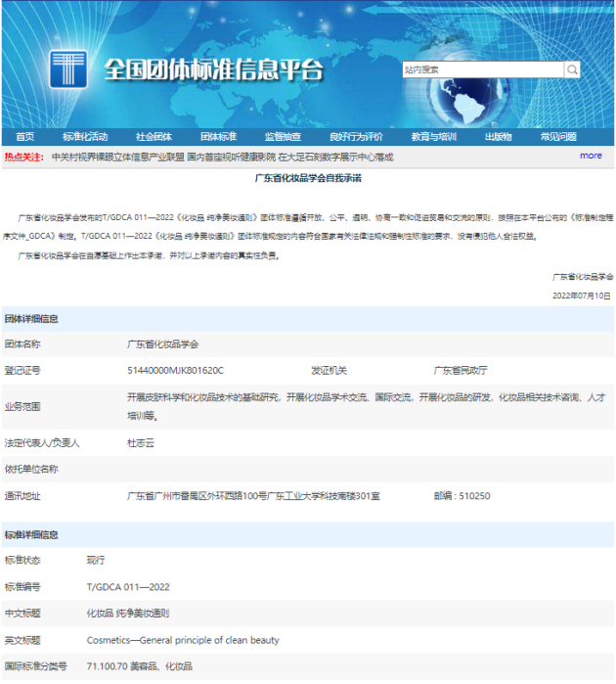Click the search magnifier icon
The width and height of the screenshot is (616, 684).
(x=572, y=69)
